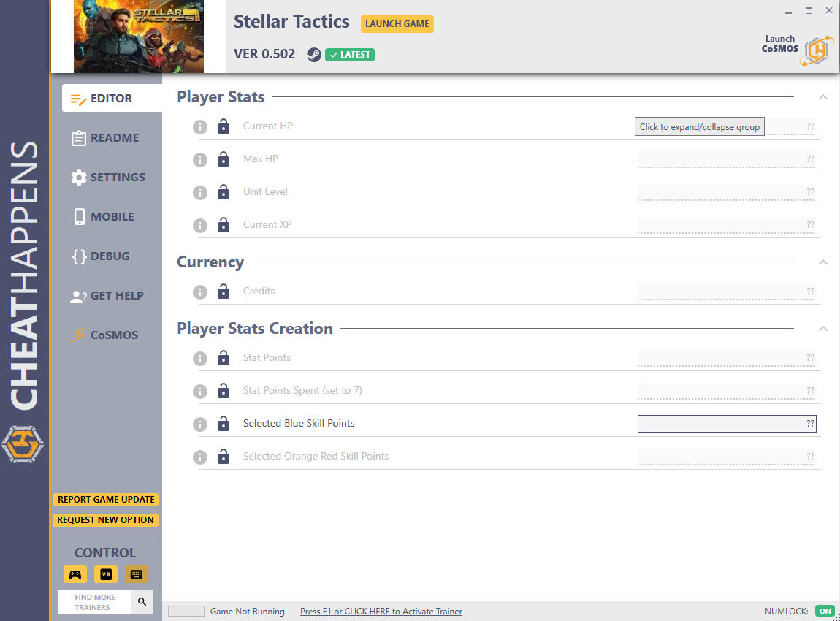Open the Settings tab
The height and width of the screenshot is (621, 840).
(108, 178)
